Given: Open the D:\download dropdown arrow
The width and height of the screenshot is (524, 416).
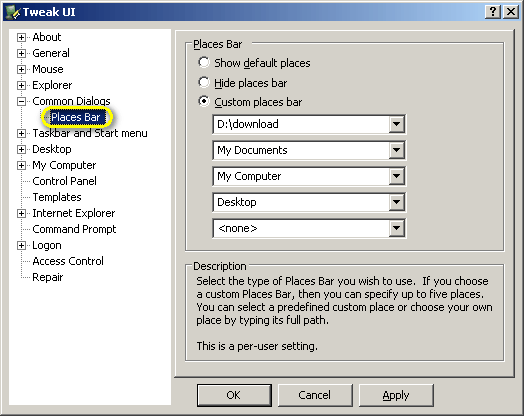Looking at the screenshot, I should point(397,124).
